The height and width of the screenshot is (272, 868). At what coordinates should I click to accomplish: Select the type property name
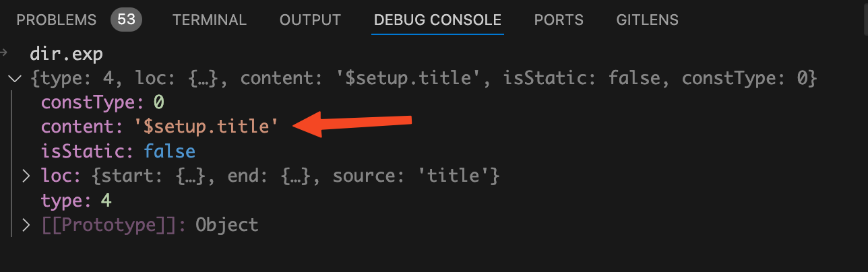pos(66,201)
